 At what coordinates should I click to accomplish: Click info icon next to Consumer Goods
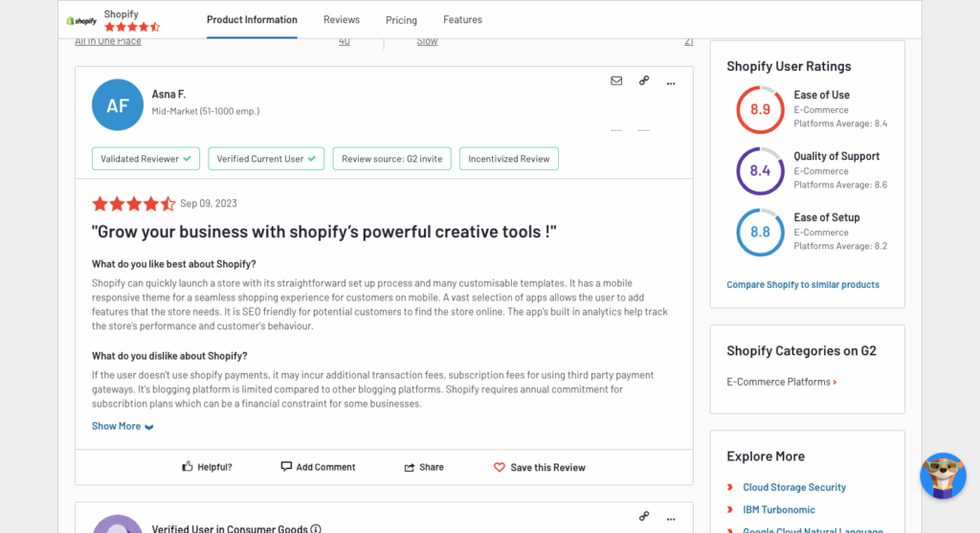click(x=316, y=529)
